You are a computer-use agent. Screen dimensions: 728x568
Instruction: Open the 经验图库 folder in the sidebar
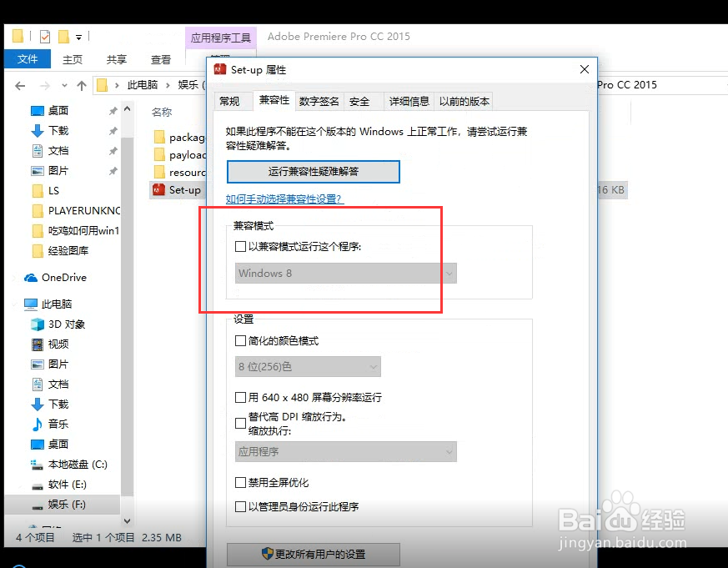(60, 251)
